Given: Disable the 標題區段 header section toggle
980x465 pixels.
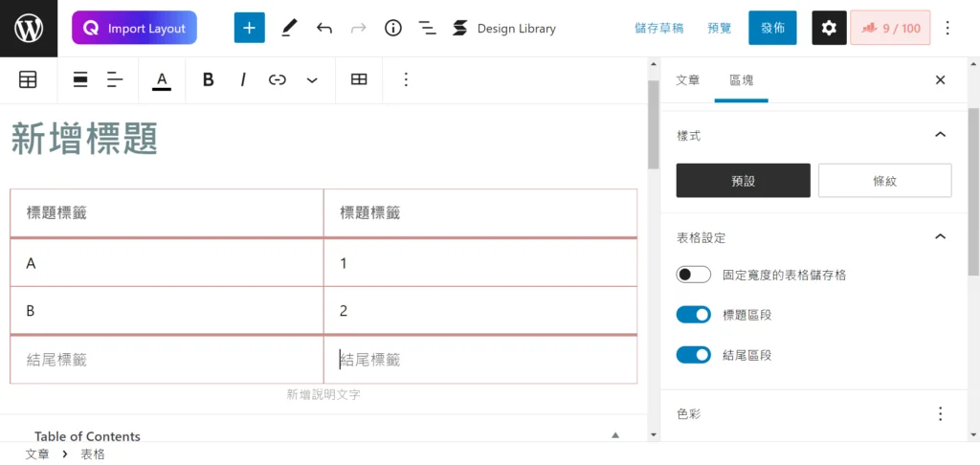Looking at the screenshot, I should pos(693,315).
